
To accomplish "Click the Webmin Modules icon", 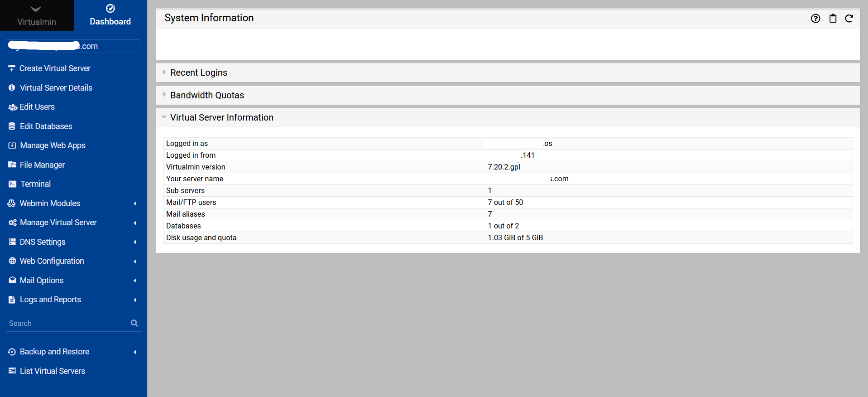I will pos(12,203).
